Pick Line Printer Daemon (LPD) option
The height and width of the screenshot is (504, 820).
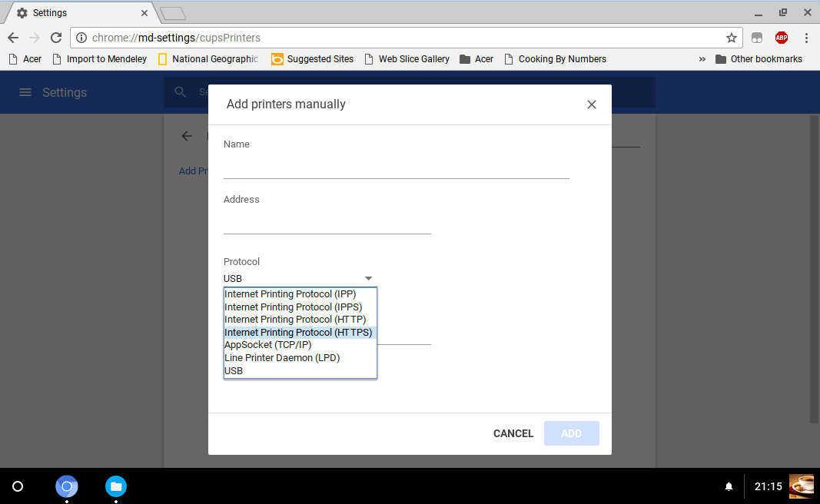coord(282,358)
